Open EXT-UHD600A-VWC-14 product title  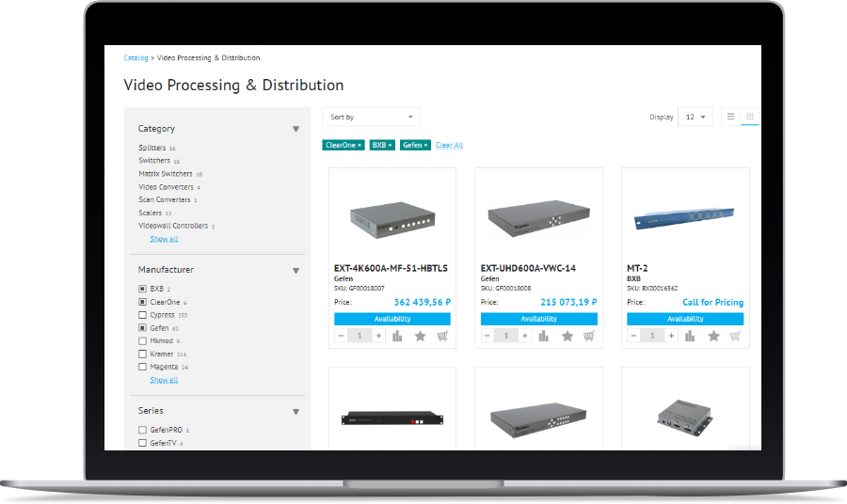tap(528, 268)
